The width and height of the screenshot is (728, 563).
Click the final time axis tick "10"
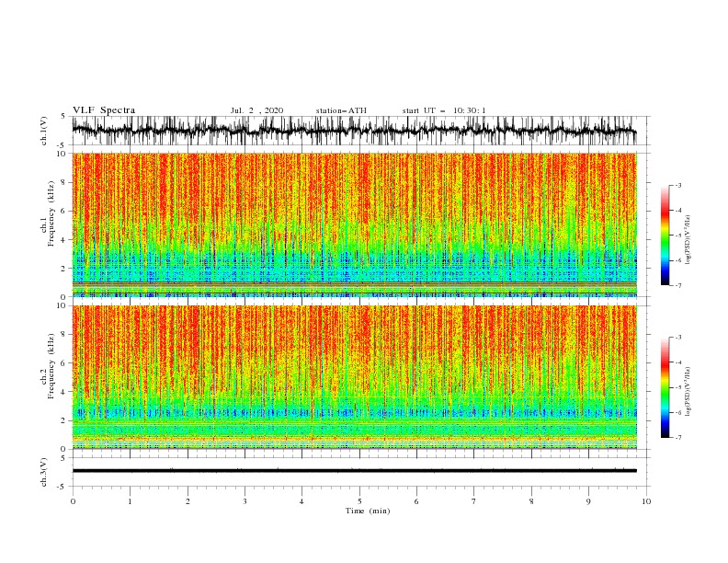coord(646,501)
